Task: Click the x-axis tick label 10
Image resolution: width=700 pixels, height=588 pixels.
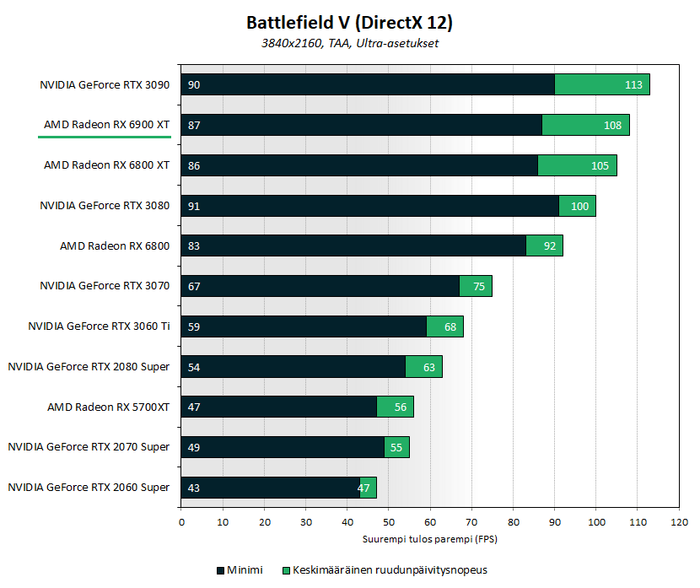Action: (223, 522)
